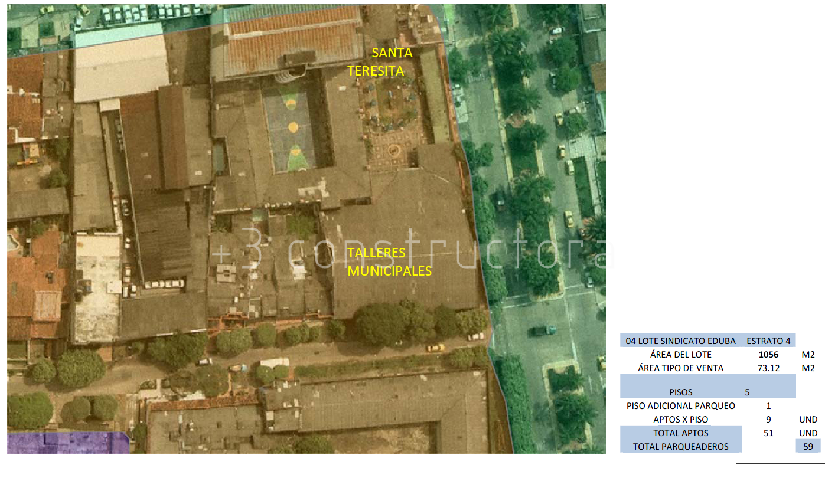Select the lot area value 1056

click(x=768, y=355)
